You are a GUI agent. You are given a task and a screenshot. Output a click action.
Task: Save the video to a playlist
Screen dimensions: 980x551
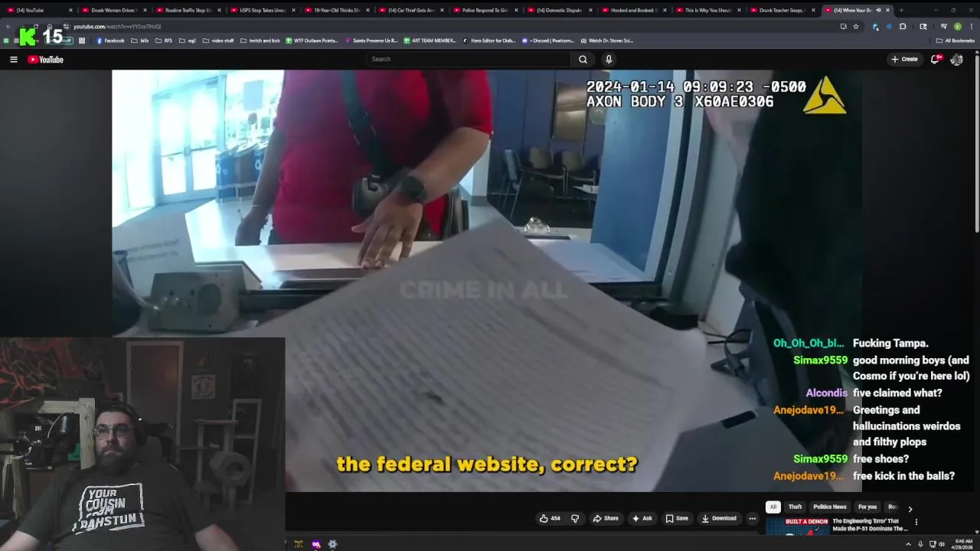tap(677, 518)
